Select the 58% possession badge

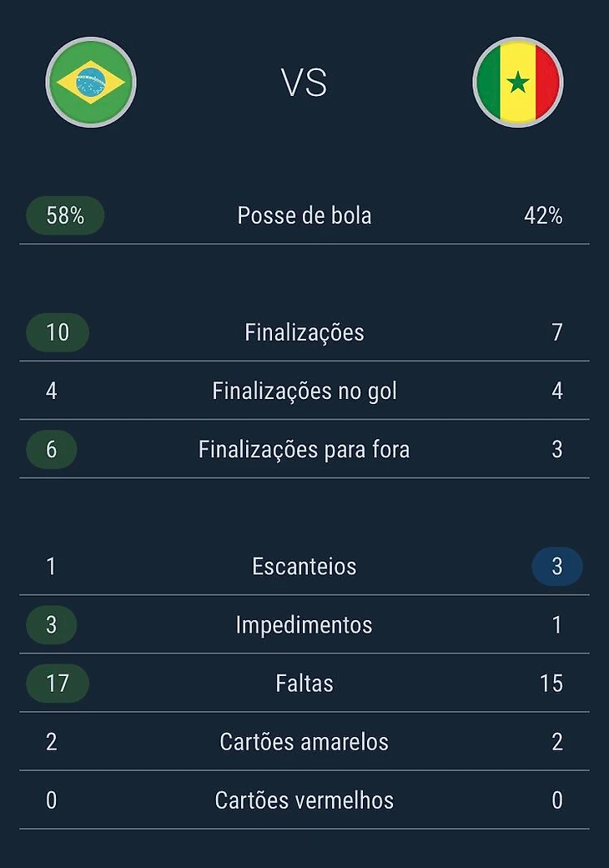click(65, 215)
